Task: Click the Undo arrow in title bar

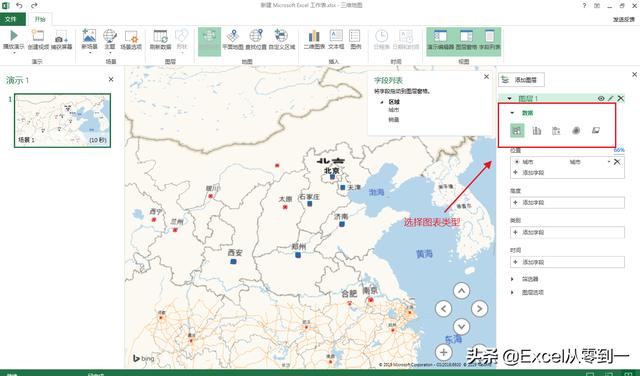Action: [x=19, y=5]
